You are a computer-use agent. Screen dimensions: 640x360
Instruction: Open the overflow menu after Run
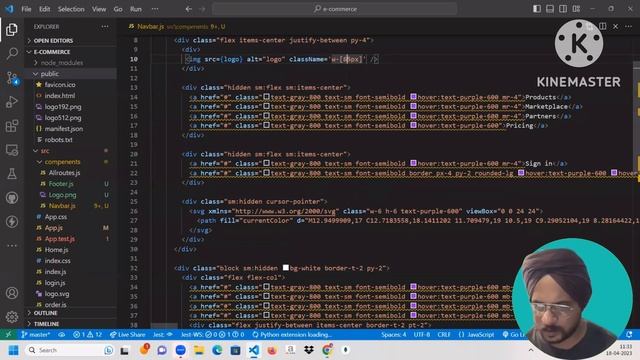click(155, 9)
